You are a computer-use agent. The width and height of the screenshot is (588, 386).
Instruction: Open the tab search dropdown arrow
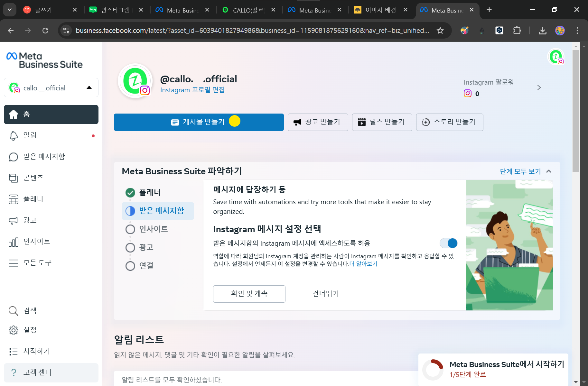10,10
